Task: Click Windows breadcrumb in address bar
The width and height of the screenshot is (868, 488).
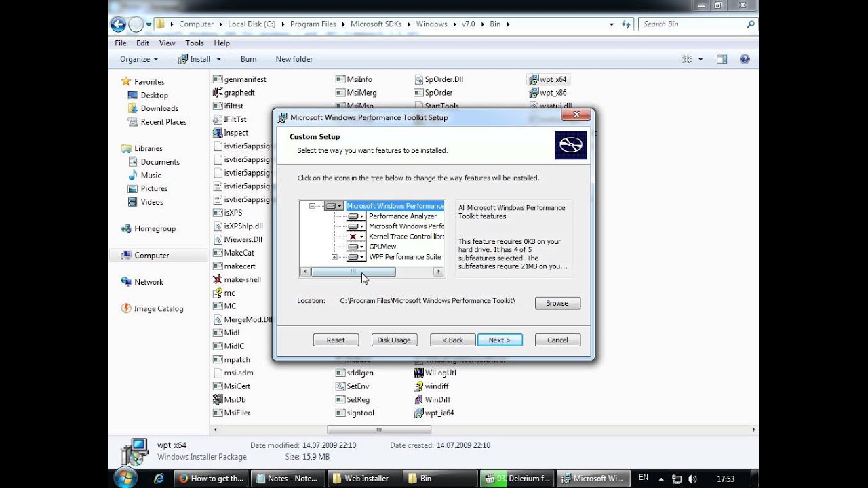Action: pos(431,24)
